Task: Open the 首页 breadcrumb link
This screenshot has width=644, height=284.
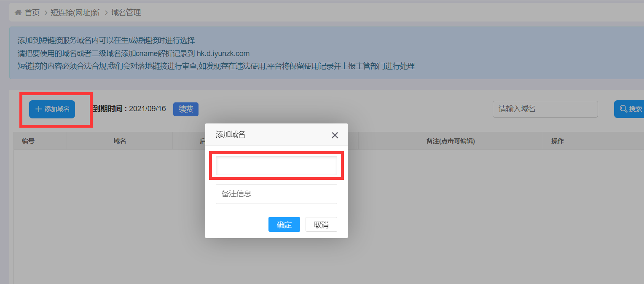Action: [32, 13]
